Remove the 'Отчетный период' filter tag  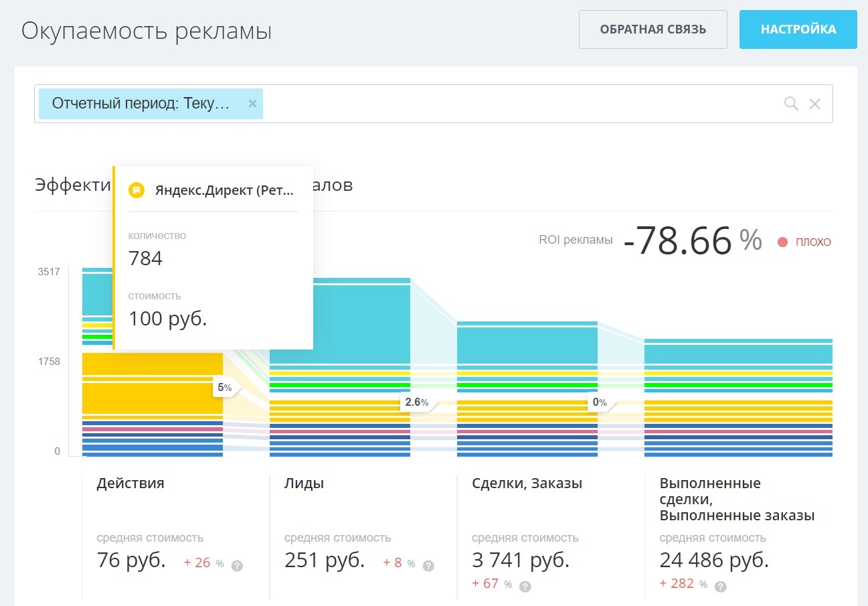click(252, 104)
